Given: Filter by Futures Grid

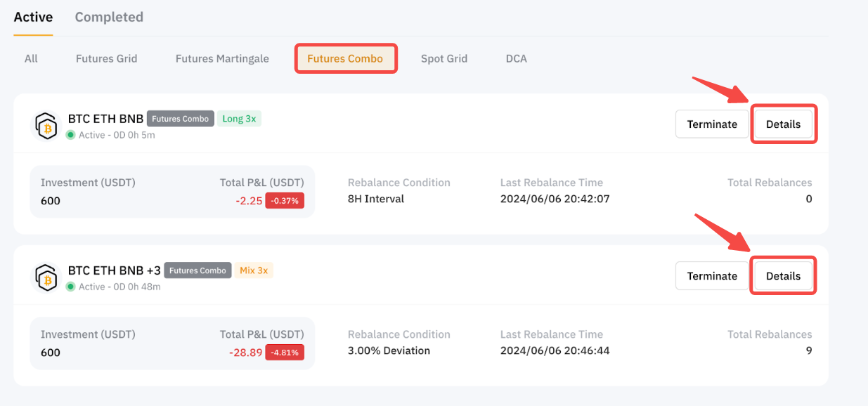Looking at the screenshot, I should tap(106, 58).
